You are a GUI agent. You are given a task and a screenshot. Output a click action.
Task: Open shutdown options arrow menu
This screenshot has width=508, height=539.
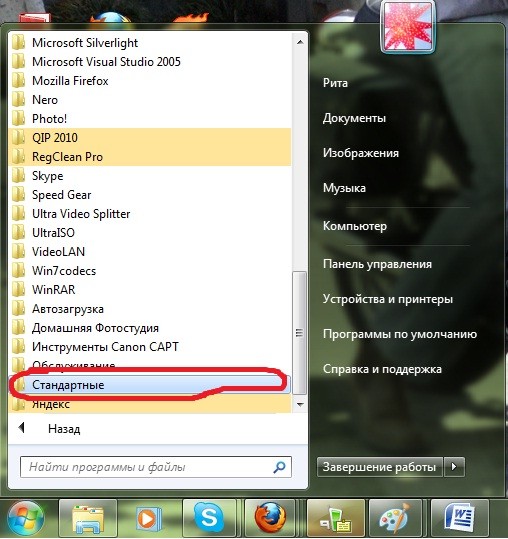point(454,467)
